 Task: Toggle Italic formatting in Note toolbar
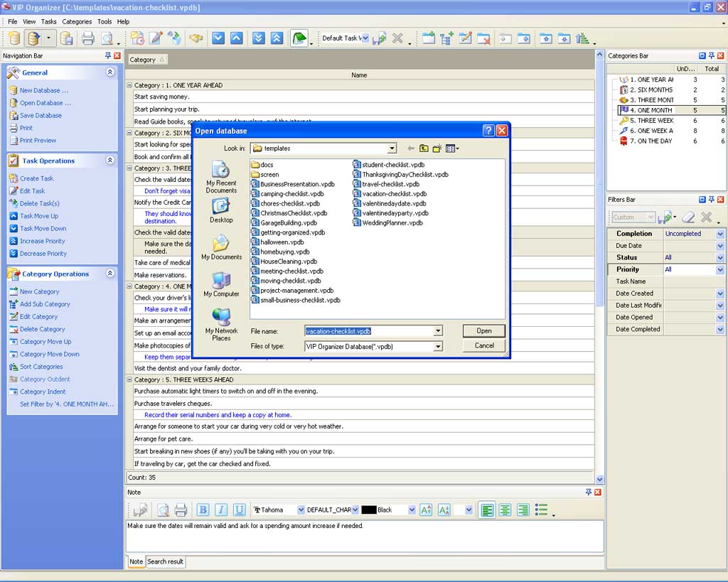point(221,510)
